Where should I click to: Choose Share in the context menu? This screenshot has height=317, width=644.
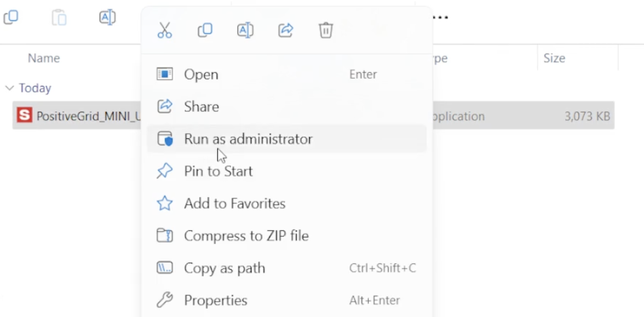tap(287, 106)
